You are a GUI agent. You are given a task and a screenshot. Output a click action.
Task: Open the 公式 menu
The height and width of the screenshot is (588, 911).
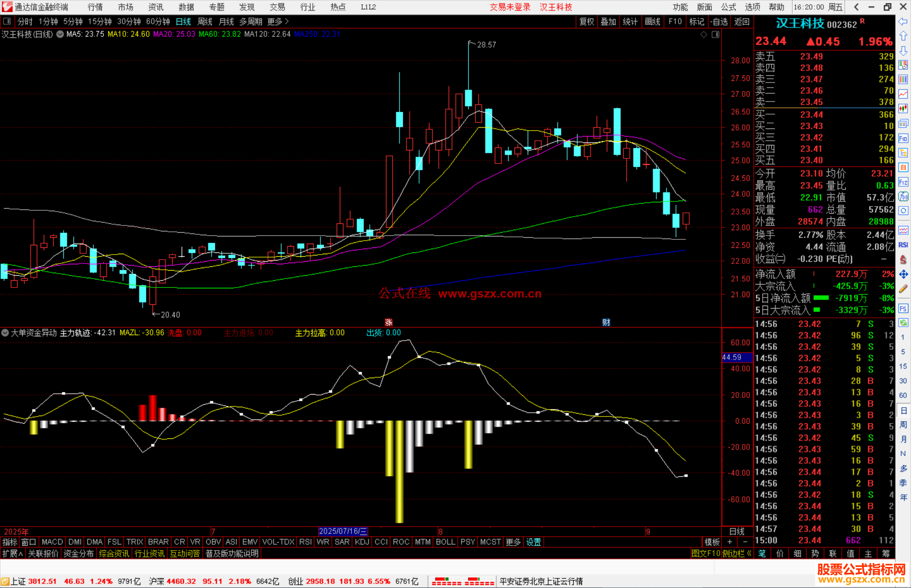tap(728, 7)
